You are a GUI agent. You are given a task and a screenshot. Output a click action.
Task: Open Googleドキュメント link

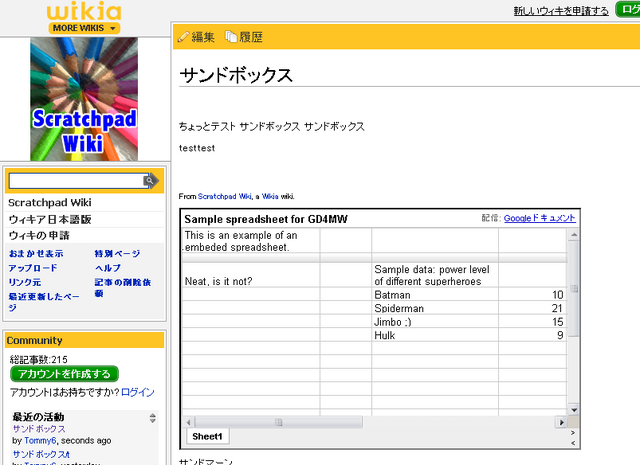(540, 218)
